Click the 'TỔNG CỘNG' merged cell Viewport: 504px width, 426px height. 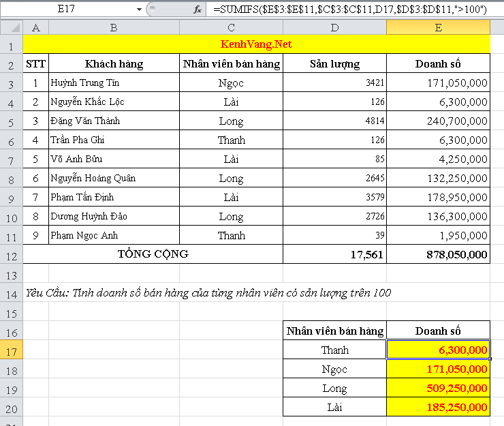[153, 254]
